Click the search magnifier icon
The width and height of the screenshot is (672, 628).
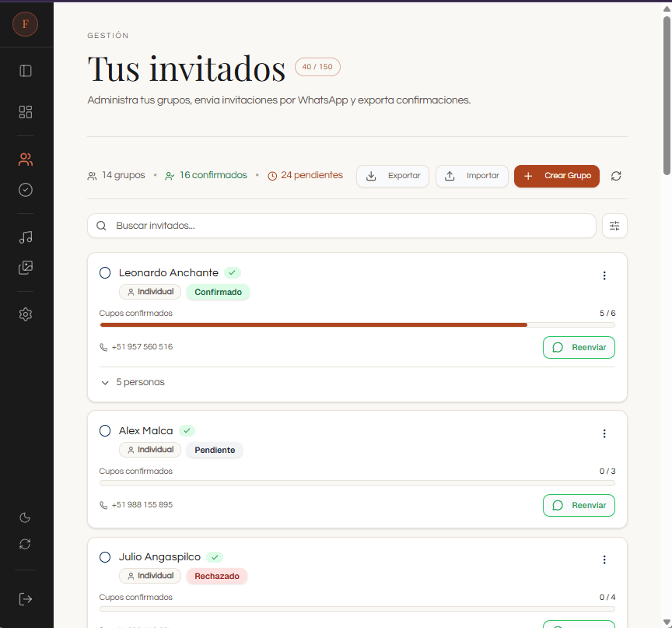click(101, 226)
